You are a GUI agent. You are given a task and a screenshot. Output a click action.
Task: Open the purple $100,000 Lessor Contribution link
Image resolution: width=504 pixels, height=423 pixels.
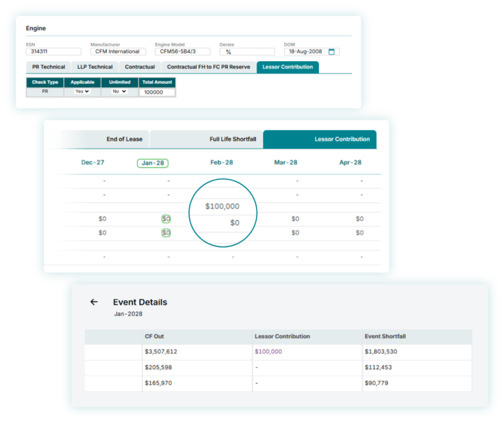(268, 351)
